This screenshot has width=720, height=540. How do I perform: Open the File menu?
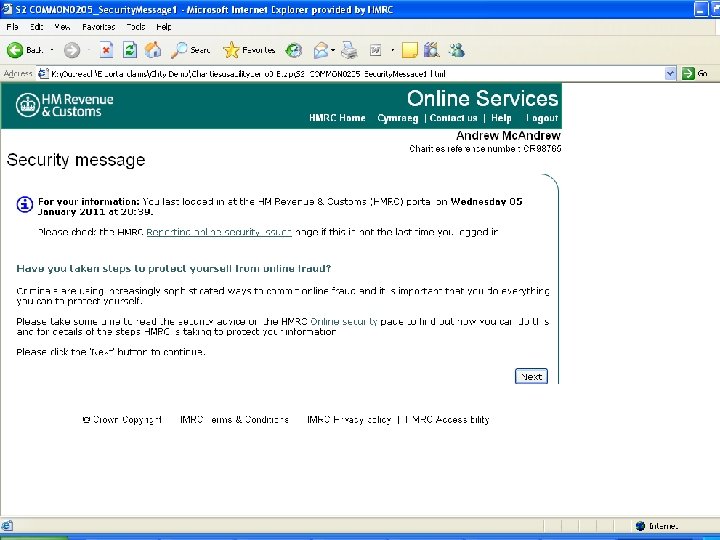[x=12, y=27]
